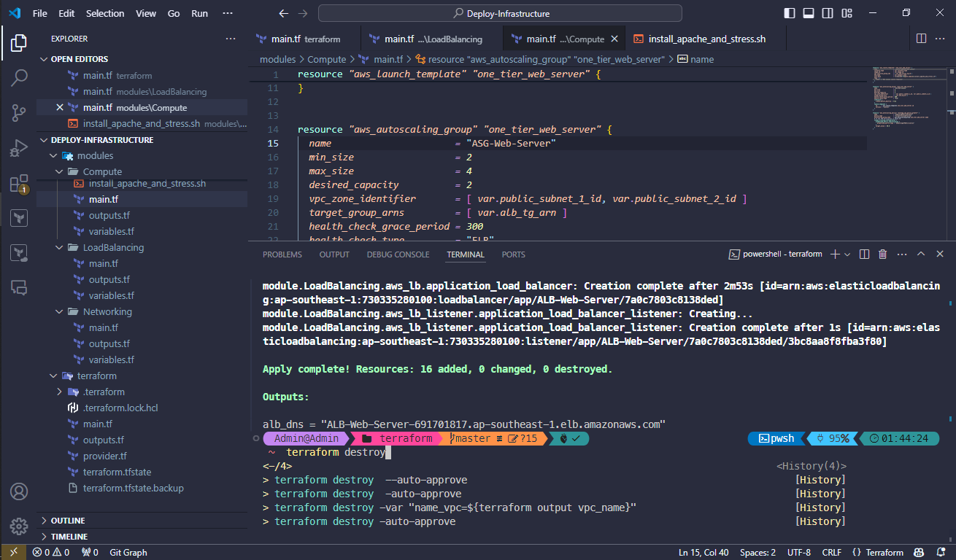Image resolution: width=956 pixels, height=560 pixels.
Task: Open Customize Layout button
Action: pyautogui.click(x=847, y=13)
